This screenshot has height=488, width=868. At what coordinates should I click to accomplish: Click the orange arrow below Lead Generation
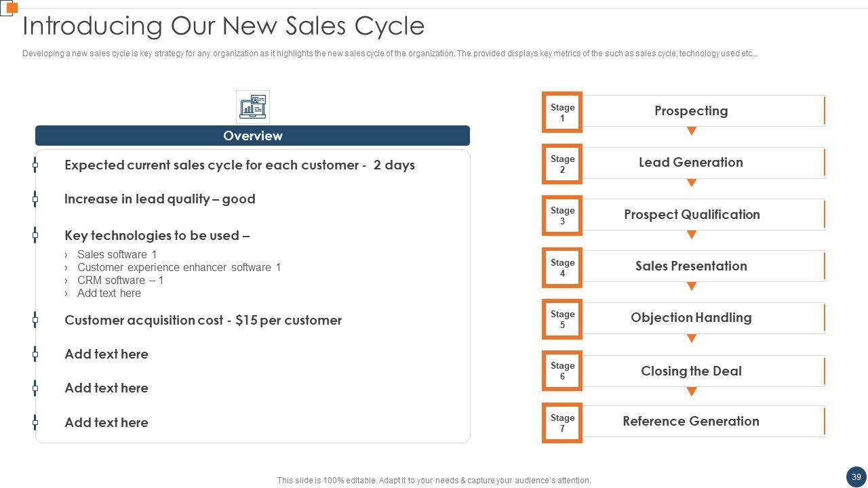pos(692,183)
